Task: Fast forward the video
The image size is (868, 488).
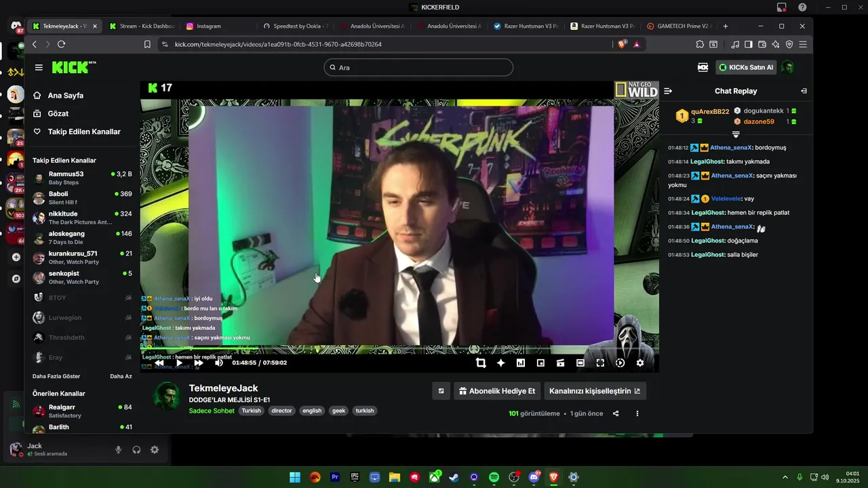Action: (x=199, y=363)
